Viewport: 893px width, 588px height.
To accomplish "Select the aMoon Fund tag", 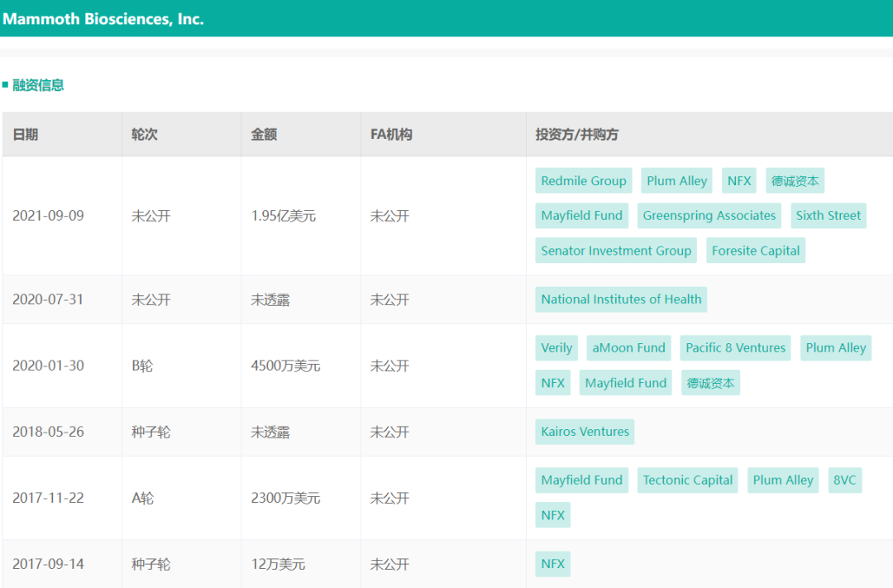I will (x=628, y=348).
